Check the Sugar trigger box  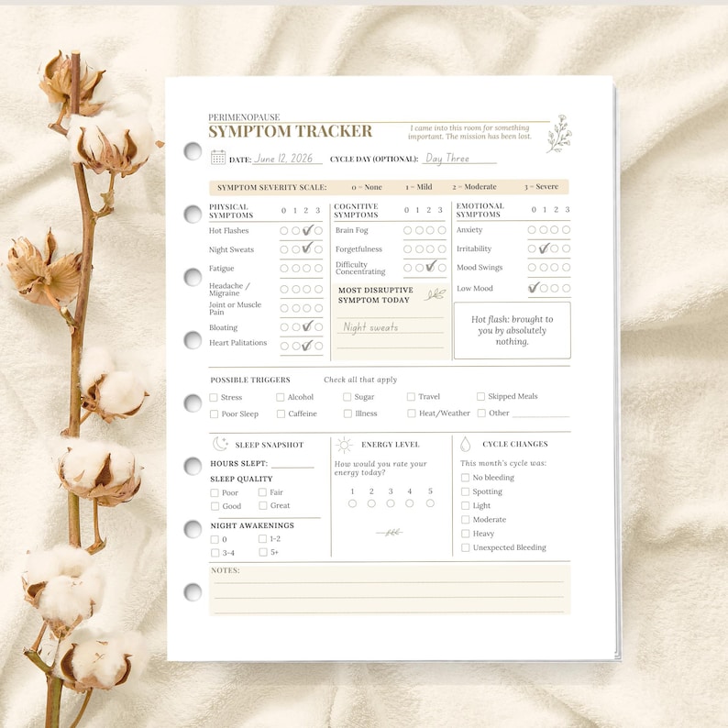click(x=347, y=397)
